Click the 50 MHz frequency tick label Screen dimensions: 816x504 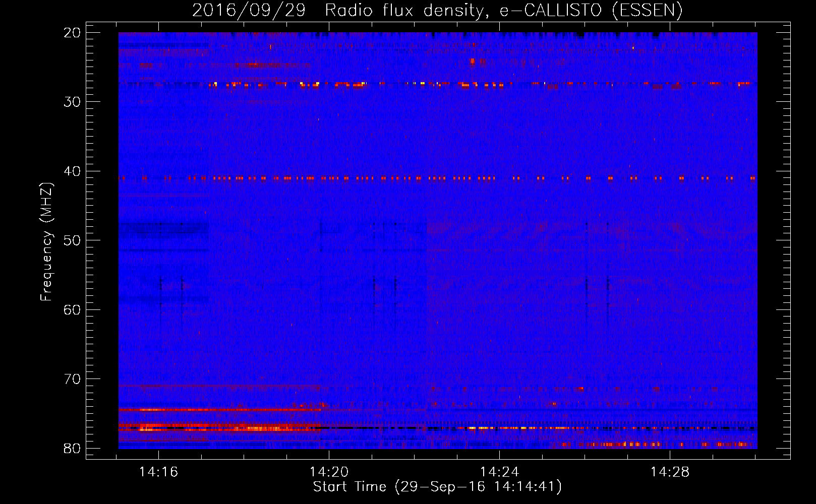click(73, 240)
